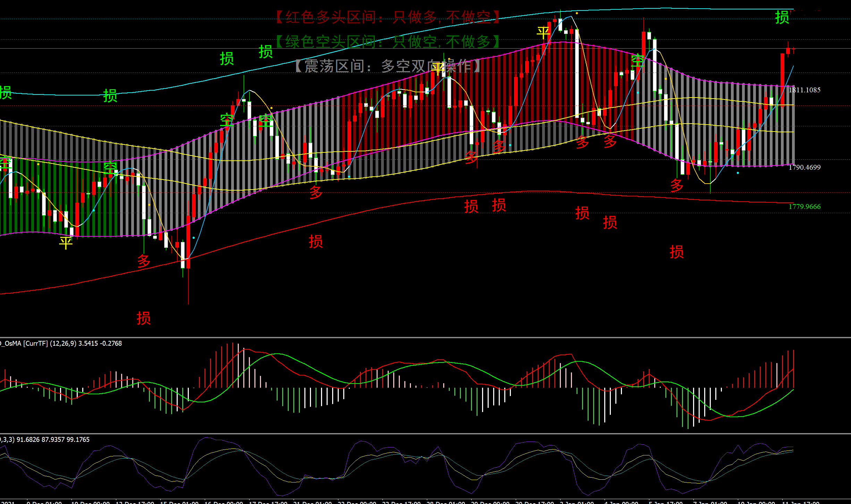Image resolution: width=851 pixels, height=504 pixels.
Task: Click the green 损 marker at top right
Action: click(x=782, y=17)
